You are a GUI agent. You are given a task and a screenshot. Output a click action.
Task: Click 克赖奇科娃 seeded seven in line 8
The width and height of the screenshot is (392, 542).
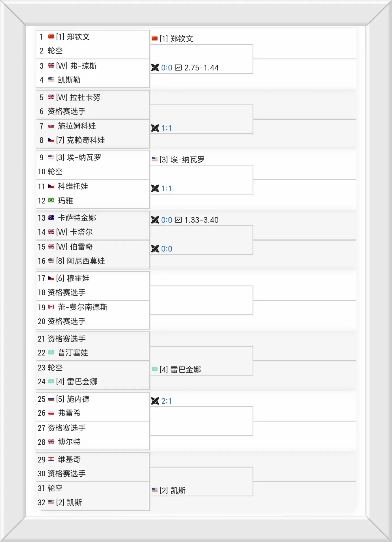(x=86, y=140)
